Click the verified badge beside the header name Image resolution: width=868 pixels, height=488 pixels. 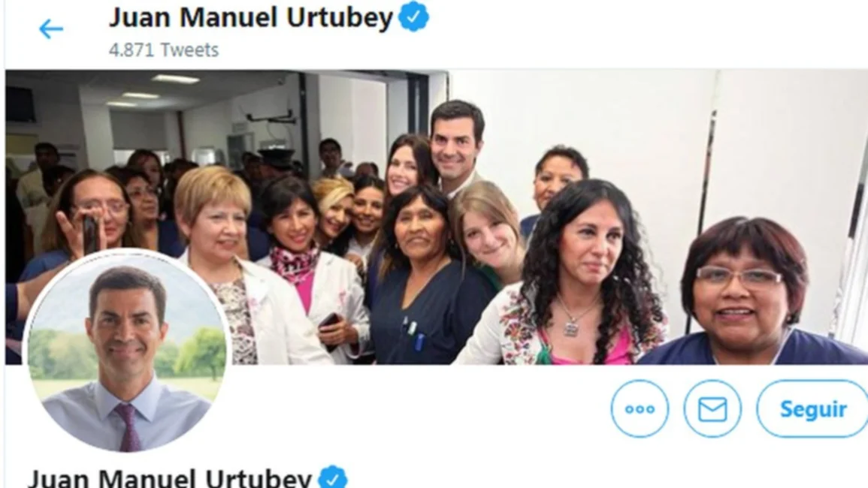coord(413,16)
